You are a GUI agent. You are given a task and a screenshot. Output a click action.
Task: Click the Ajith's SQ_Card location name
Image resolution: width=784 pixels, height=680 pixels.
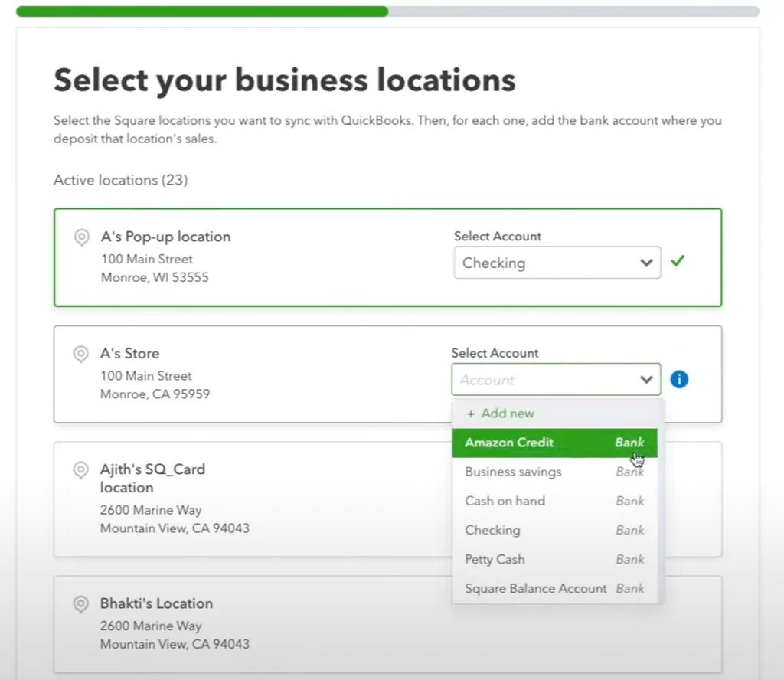coord(152,479)
